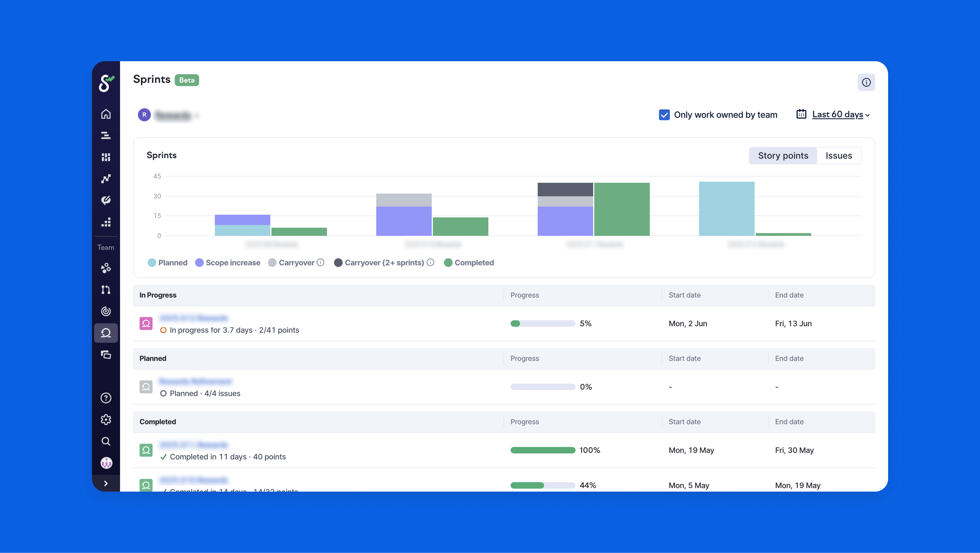Open the sprint completed in 11 days
Image resolution: width=980 pixels, height=553 pixels.
pos(193,445)
